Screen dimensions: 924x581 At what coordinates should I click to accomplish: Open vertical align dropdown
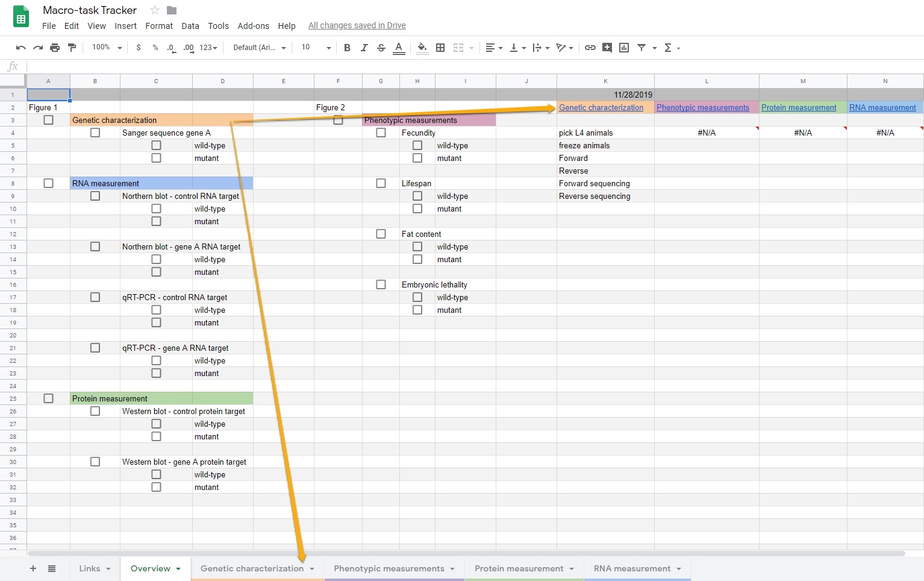[518, 48]
